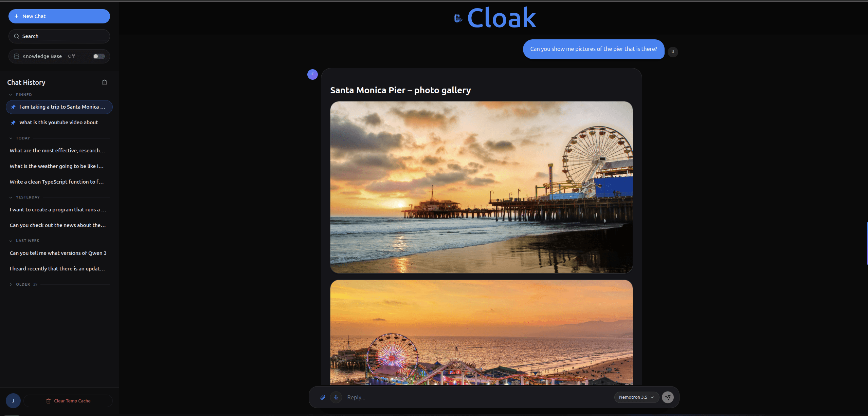Open pinned chat about youtube video

(x=59, y=122)
